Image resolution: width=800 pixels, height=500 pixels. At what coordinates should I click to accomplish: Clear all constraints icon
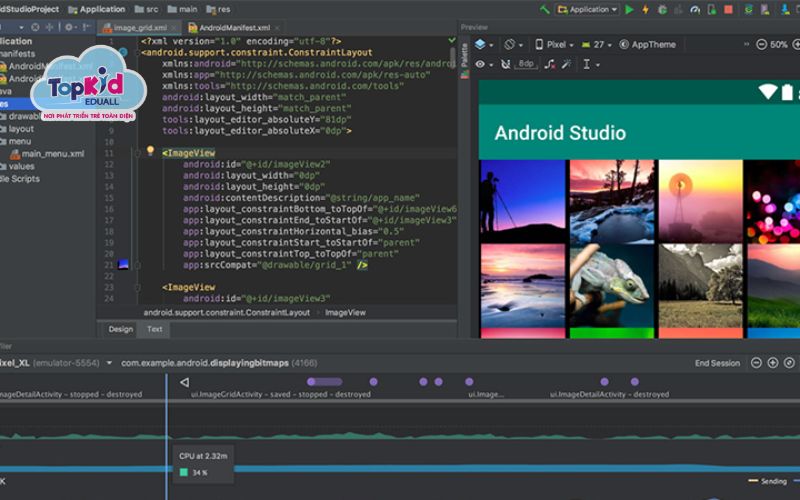point(549,64)
